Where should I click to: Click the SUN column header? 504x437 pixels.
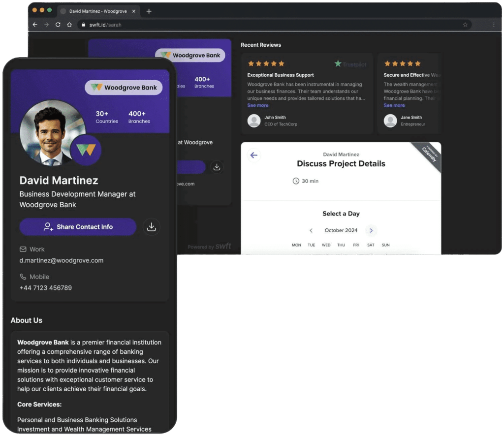tap(386, 245)
